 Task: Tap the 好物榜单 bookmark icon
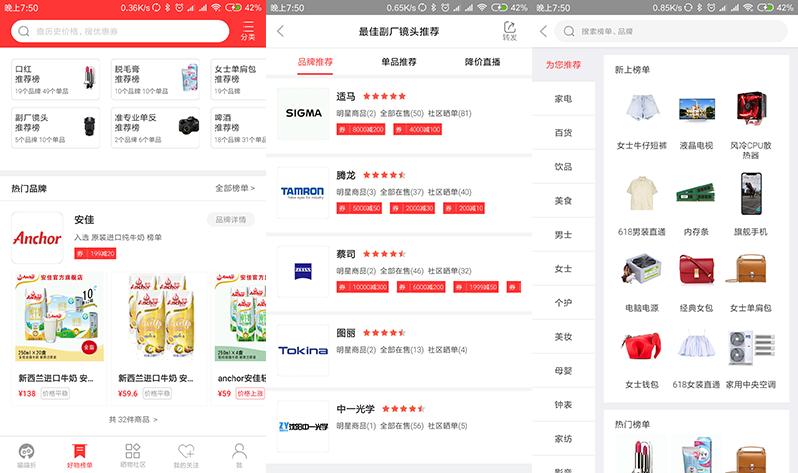pos(79,451)
